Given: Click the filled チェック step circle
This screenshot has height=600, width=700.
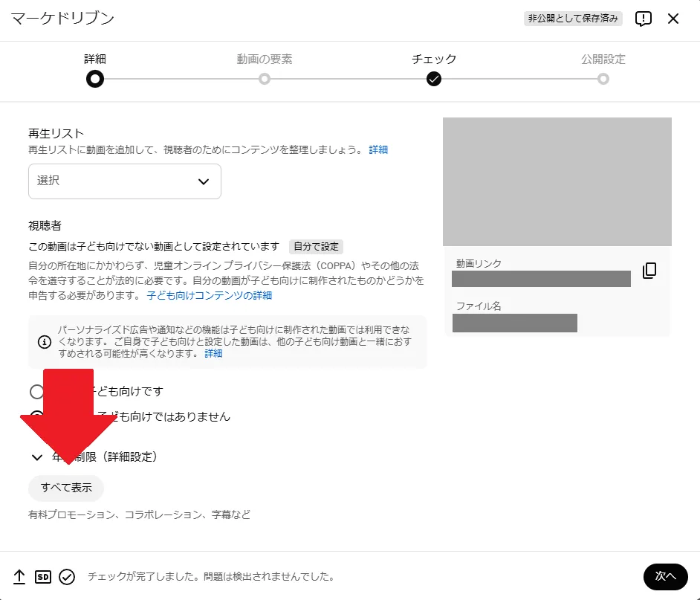Looking at the screenshot, I should coord(434,78).
